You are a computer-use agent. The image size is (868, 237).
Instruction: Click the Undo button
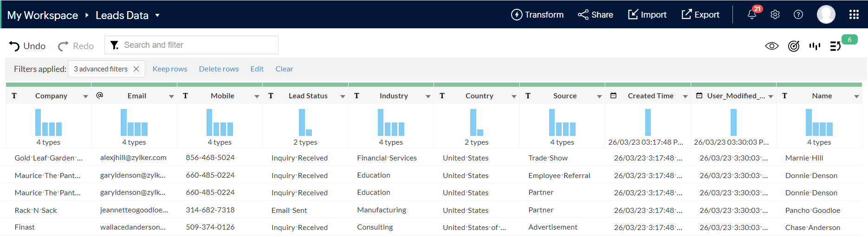point(27,46)
